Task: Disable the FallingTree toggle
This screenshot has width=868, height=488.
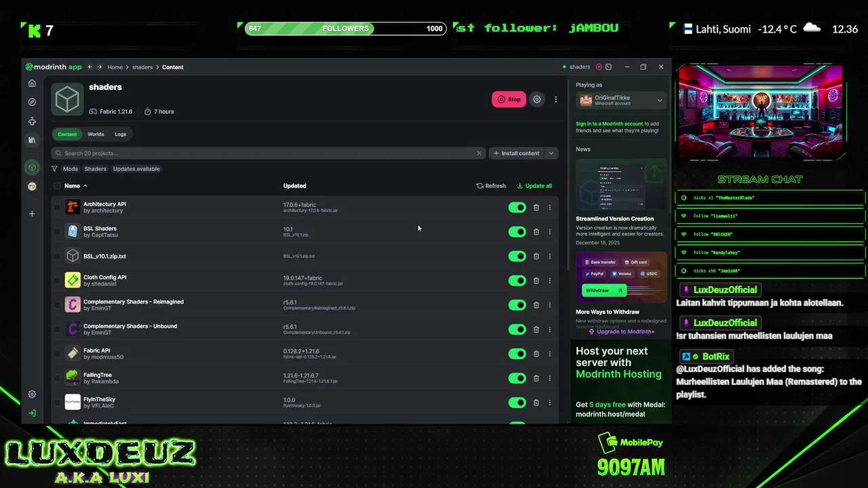Action: (517, 378)
